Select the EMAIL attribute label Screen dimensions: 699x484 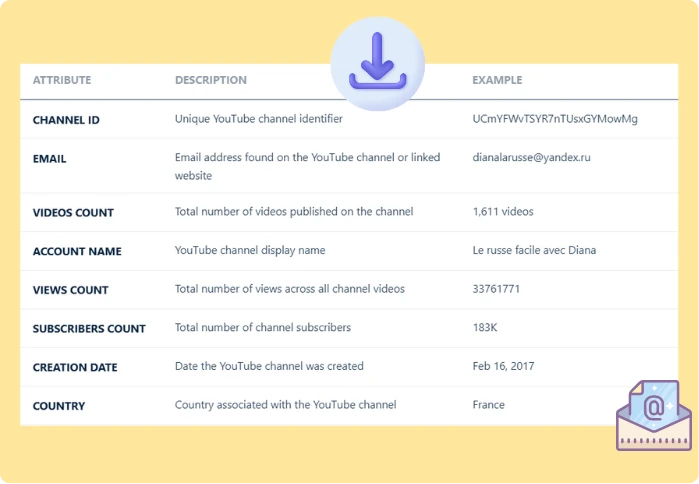[x=49, y=158]
